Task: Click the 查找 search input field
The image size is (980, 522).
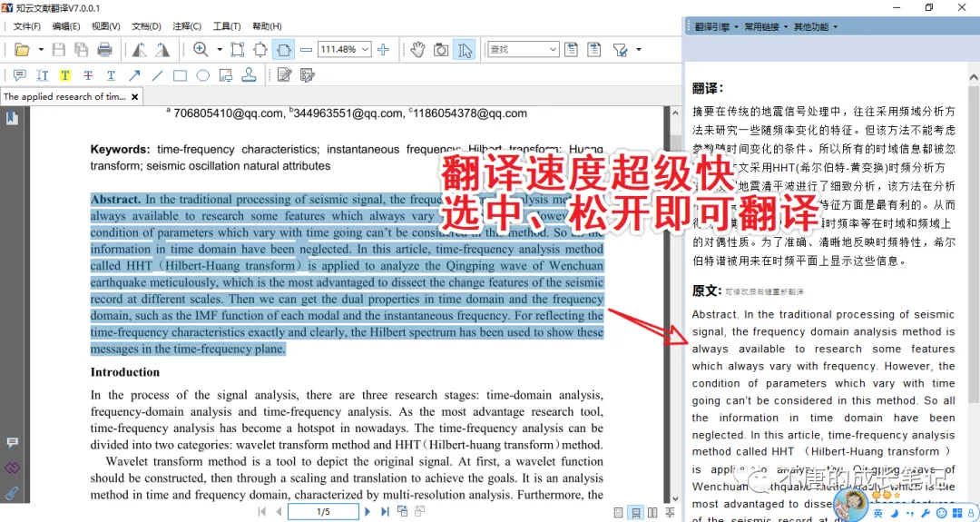Action: (x=517, y=49)
